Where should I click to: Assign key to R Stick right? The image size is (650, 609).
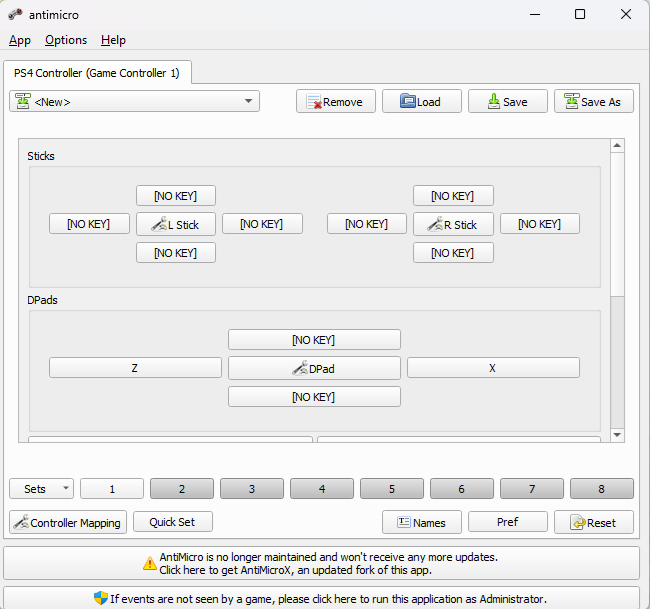[x=540, y=224]
